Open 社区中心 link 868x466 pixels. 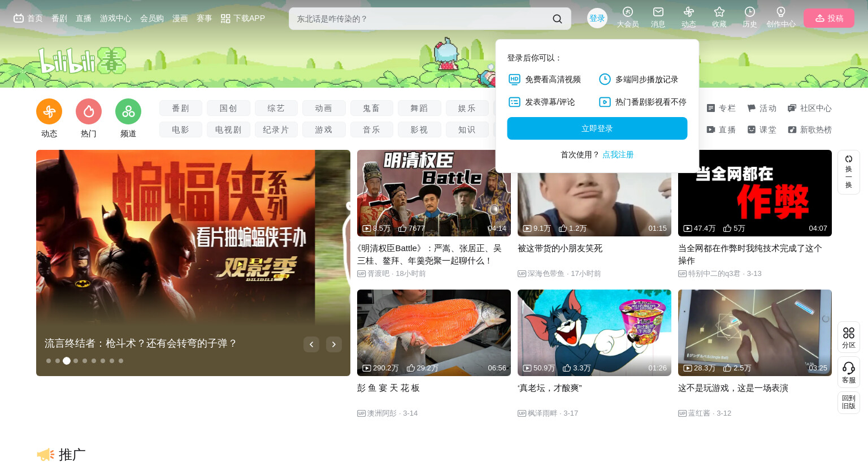(x=810, y=108)
